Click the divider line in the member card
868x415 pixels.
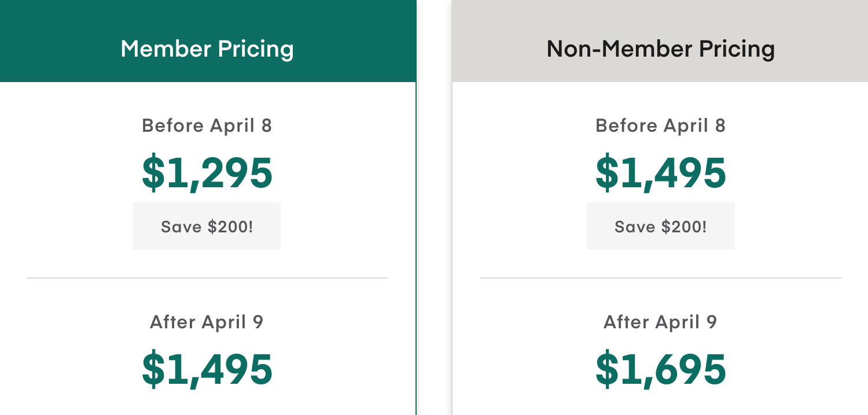[207, 278]
